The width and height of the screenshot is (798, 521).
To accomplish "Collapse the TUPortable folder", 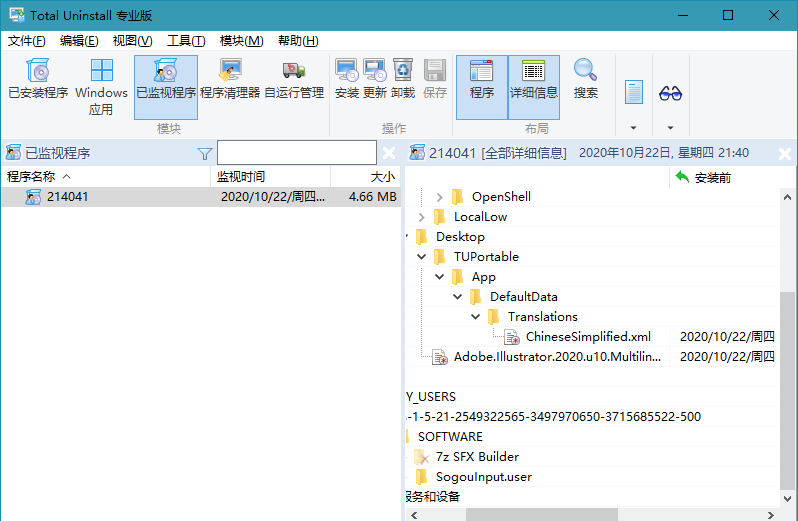I will 421,257.
